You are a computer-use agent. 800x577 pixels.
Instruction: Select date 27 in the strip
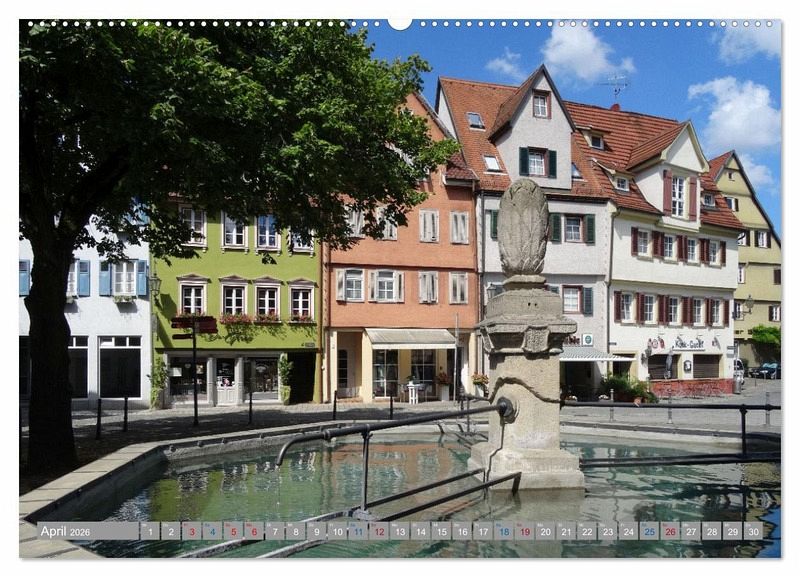pyautogui.click(x=691, y=531)
